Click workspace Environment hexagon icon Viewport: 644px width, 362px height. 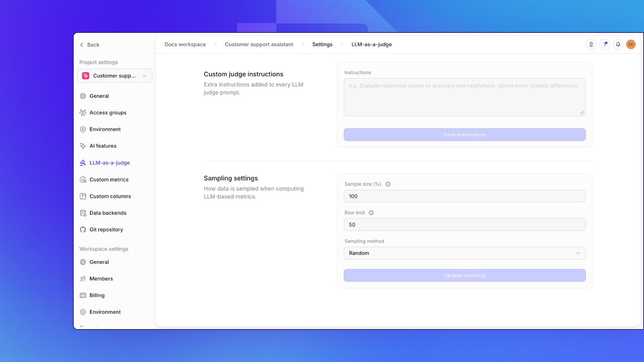point(83,312)
